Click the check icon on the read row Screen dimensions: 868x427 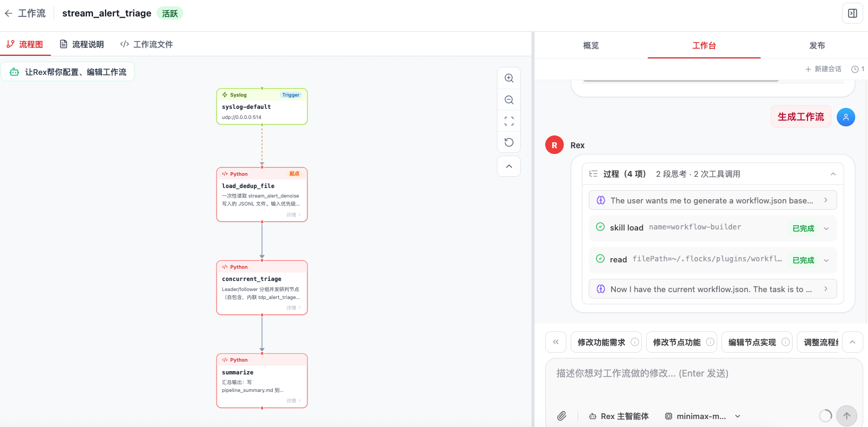coord(600,259)
